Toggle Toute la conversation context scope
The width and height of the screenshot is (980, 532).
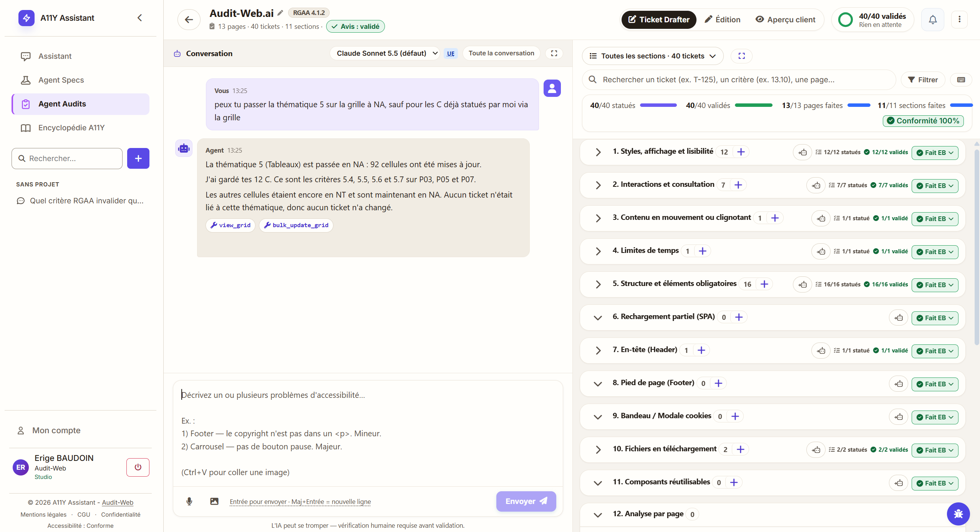pos(501,53)
